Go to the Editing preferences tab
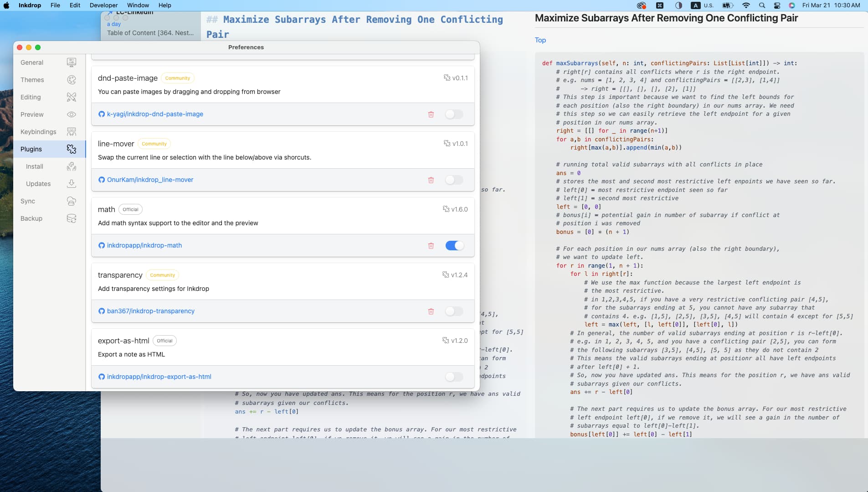Viewport: 868px width, 492px height. coord(49,97)
